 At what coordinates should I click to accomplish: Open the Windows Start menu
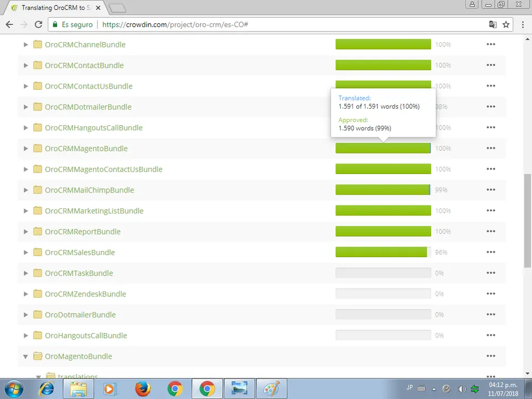tap(14, 389)
